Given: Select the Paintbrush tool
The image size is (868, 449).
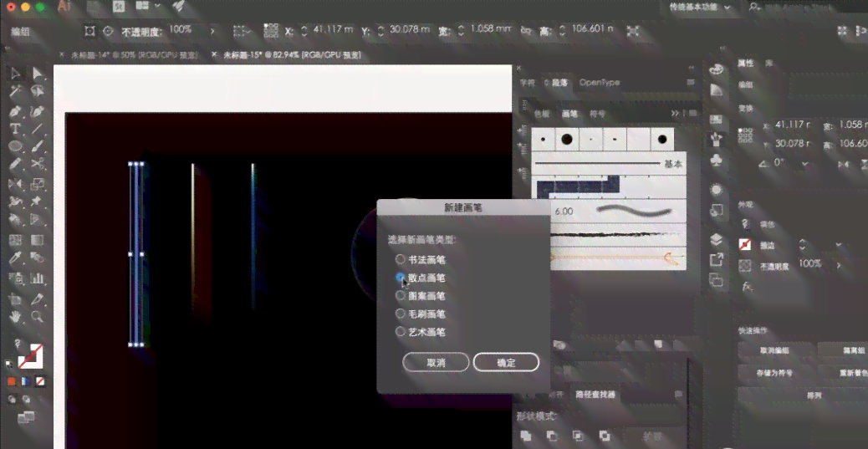Looking at the screenshot, I should coord(37,146).
